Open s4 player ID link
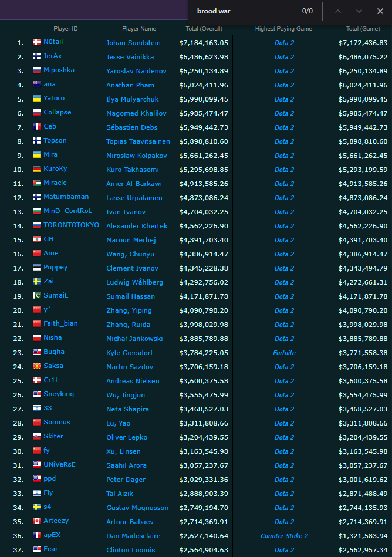Screen dimensions: 392x557 47,507
